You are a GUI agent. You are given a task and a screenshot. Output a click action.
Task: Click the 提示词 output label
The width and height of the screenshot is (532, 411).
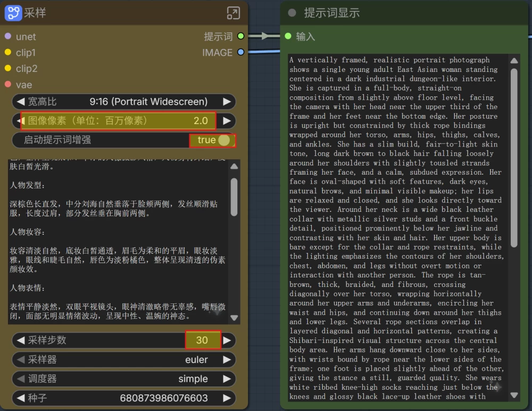click(218, 36)
